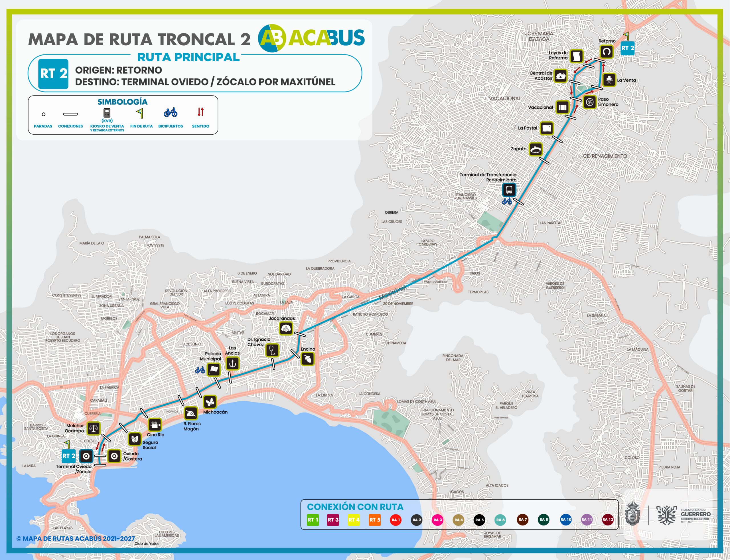Click the Terminal de Transferencia Renacimiento bus icon

(x=509, y=190)
